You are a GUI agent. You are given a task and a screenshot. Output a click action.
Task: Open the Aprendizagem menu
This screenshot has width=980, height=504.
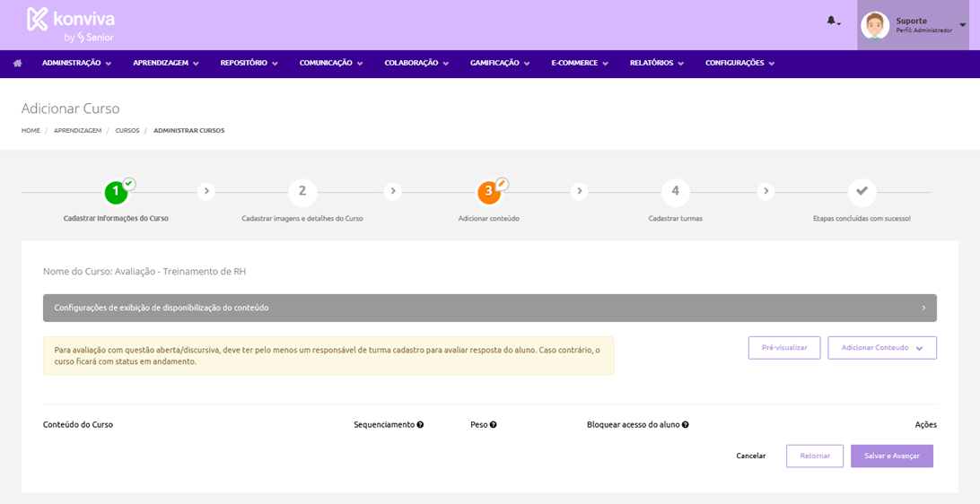(166, 64)
